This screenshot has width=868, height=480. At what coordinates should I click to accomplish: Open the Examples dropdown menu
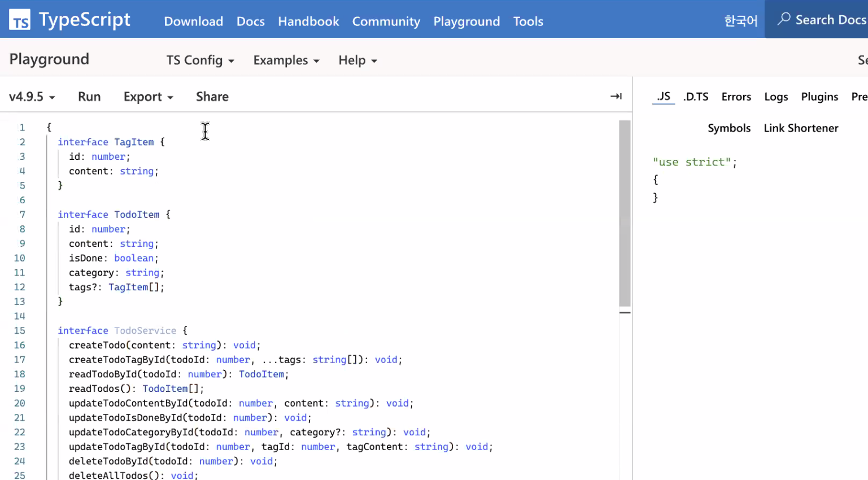pyautogui.click(x=286, y=60)
